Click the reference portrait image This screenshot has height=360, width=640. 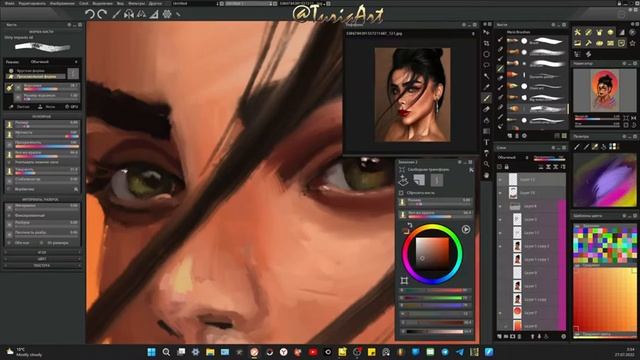pyautogui.click(x=413, y=95)
